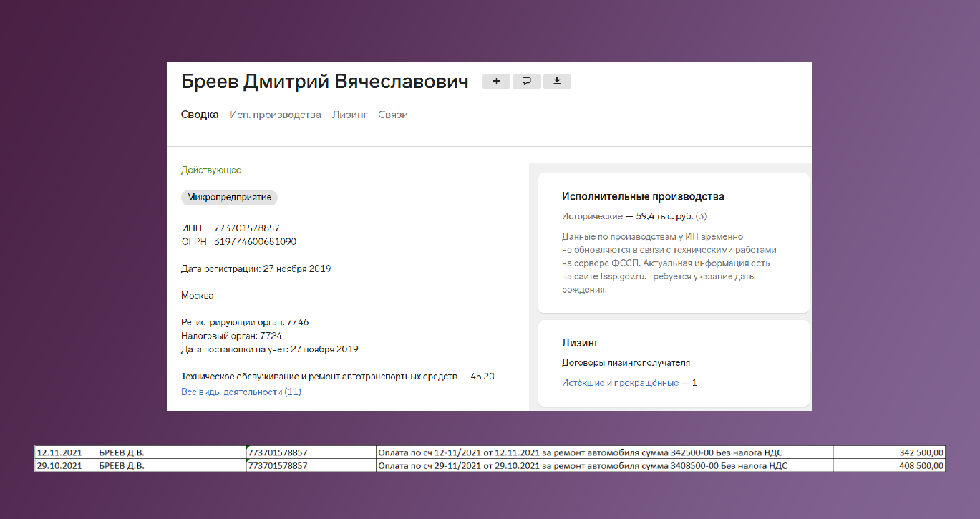
Task: Expand Все виды деятельности (11) link
Action: [x=241, y=392]
